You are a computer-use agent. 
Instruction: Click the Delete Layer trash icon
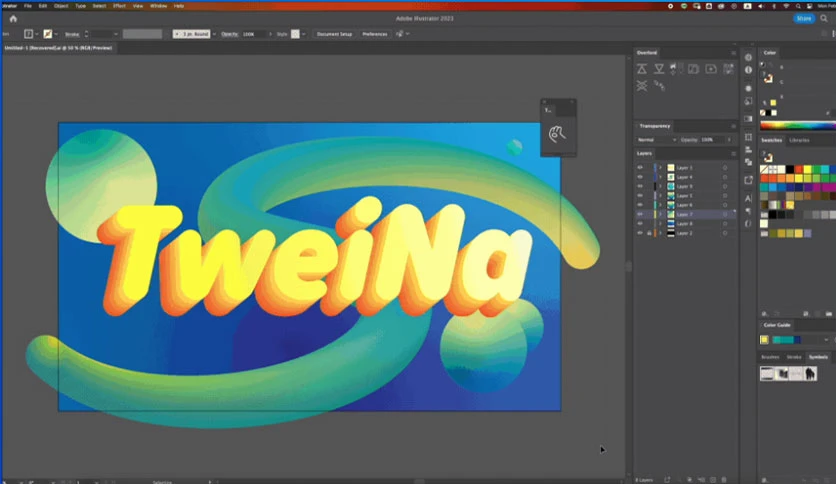[x=724, y=480]
